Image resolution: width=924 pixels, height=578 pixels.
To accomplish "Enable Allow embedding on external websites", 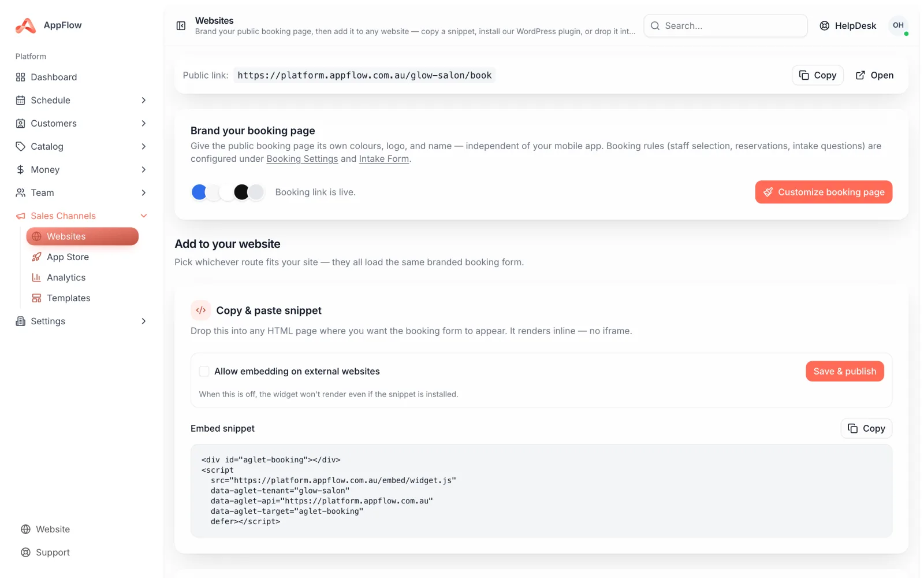I will click(204, 371).
